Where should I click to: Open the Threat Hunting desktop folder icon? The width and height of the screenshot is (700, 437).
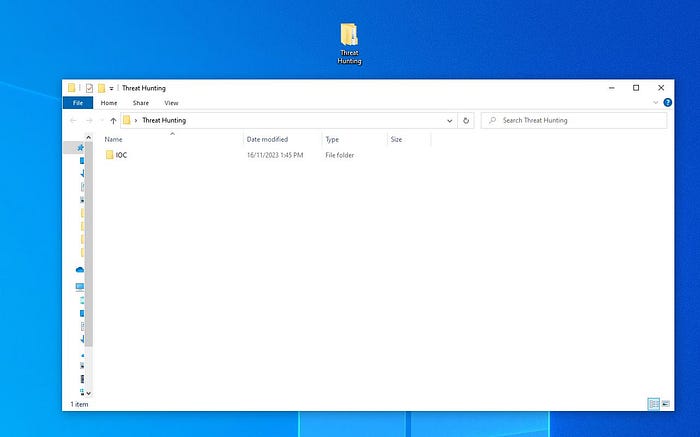tap(349, 43)
